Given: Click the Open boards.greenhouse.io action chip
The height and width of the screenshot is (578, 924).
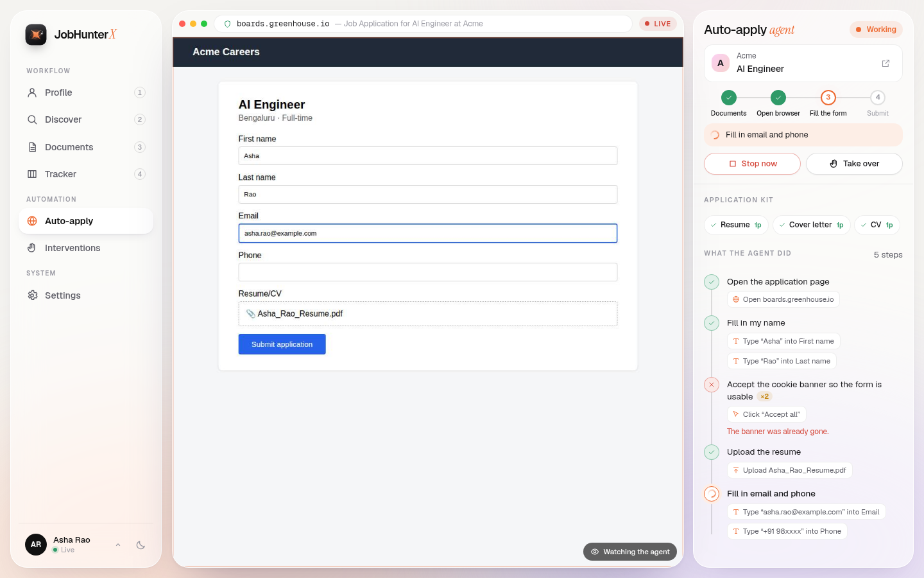Looking at the screenshot, I should click(x=783, y=299).
